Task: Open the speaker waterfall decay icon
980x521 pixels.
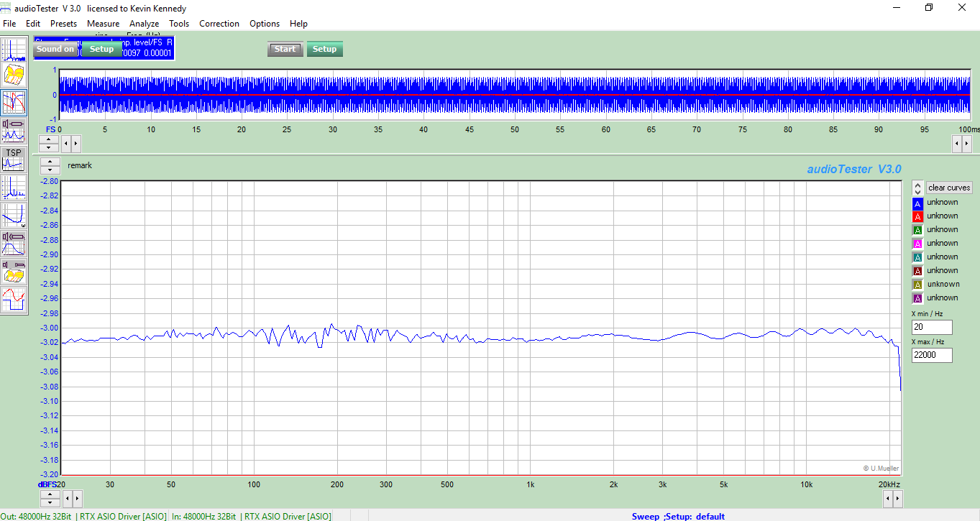Action: click(14, 272)
